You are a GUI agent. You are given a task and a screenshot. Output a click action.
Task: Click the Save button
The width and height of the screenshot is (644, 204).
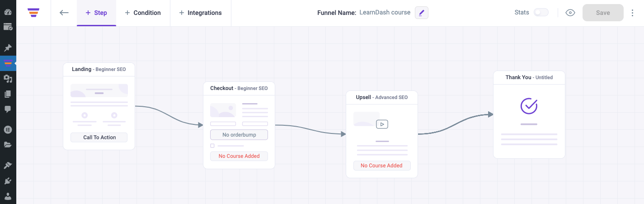[603, 13]
